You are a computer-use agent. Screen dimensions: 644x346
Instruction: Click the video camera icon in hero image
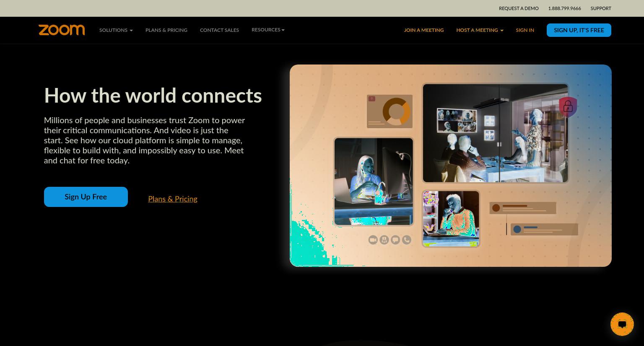tap(373, 240)
